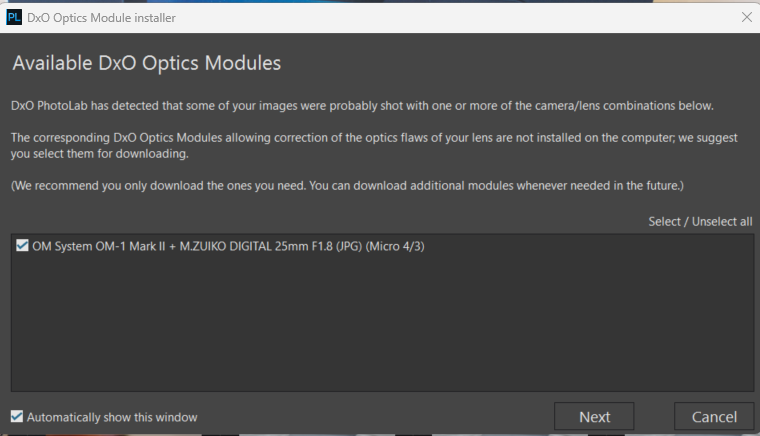Click the Automatically show this window label

(x=112, y=417)
